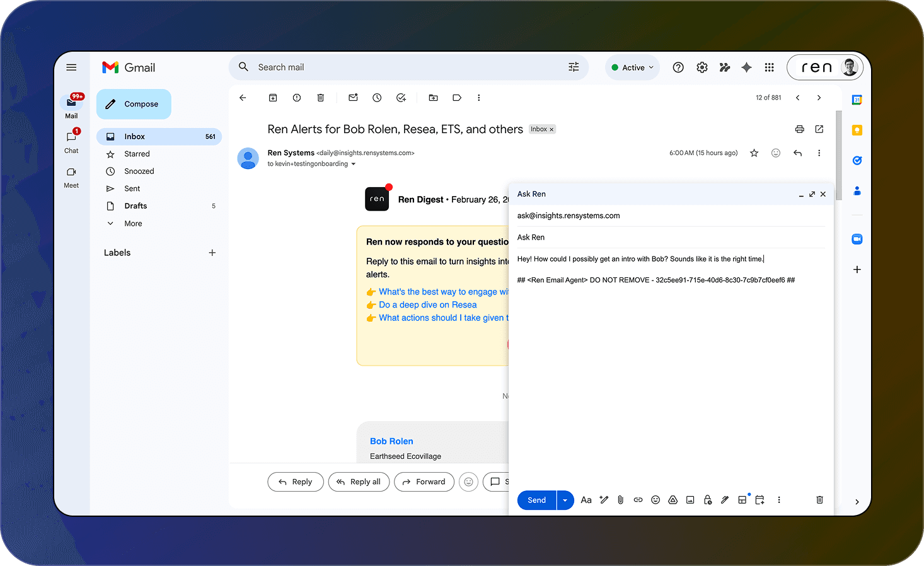Image resolution: width=924 pixels, height=566 pixels.
Task: Go to the newer conversation arrow
Action: 798,98
